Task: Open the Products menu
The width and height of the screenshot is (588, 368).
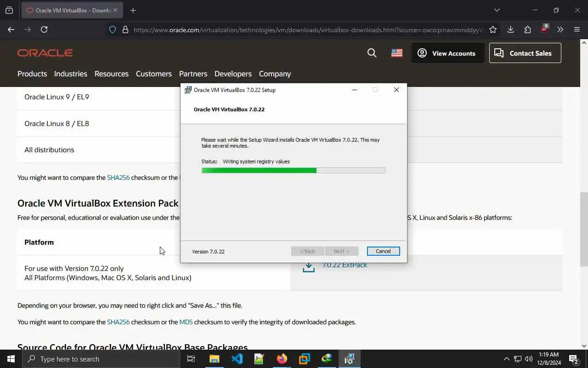Action: [32, 74]
